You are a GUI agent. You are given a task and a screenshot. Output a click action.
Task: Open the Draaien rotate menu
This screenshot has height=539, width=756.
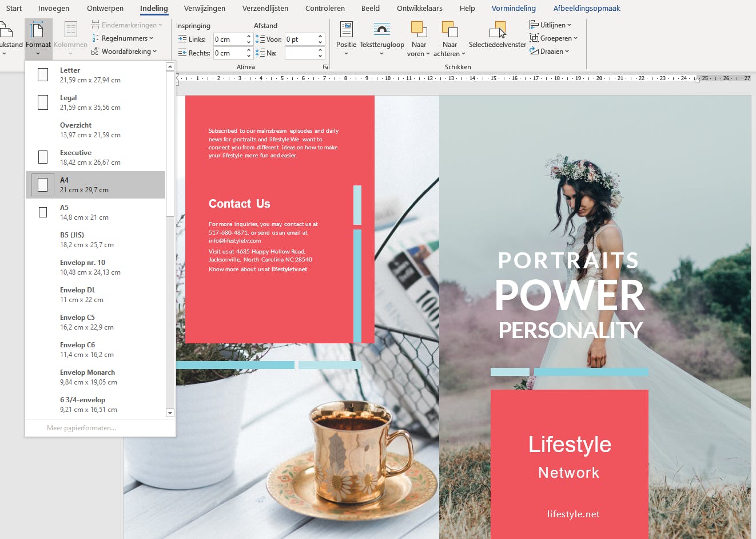click(549, 51)
